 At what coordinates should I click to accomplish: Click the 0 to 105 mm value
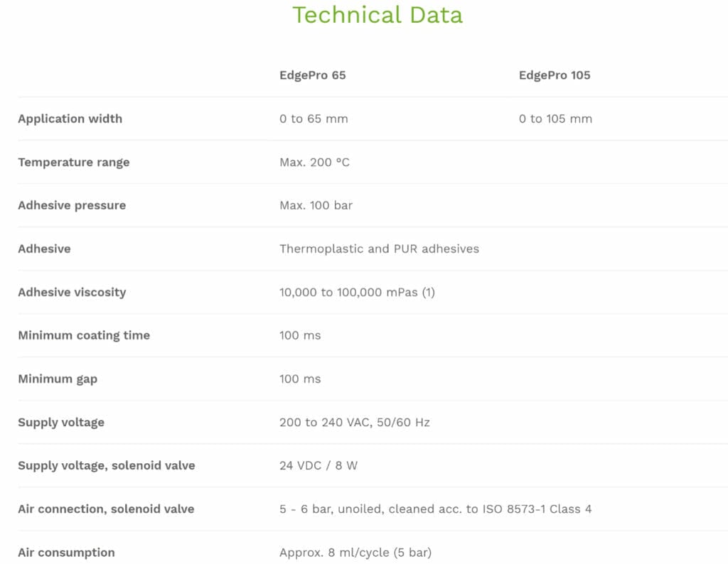pos(555,119)
